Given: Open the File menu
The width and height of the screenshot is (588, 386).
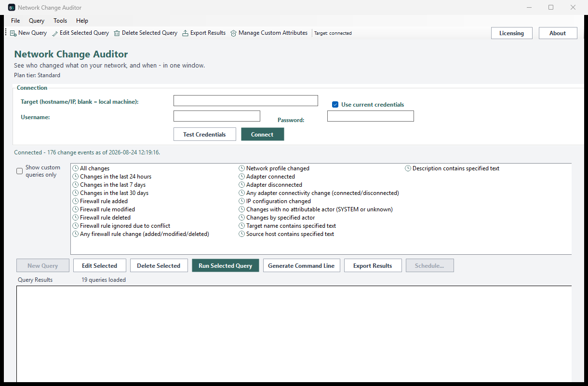Looking at the screenshot, I should (15, 21).
